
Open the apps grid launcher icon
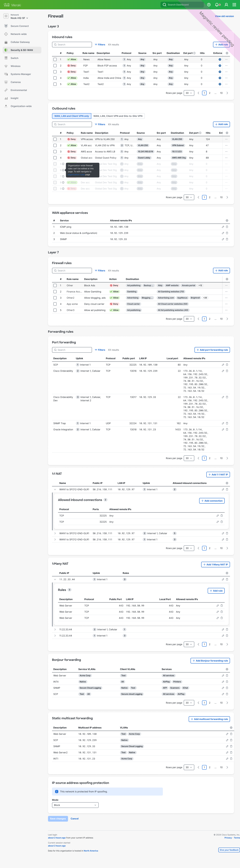(x=234, y=5)
